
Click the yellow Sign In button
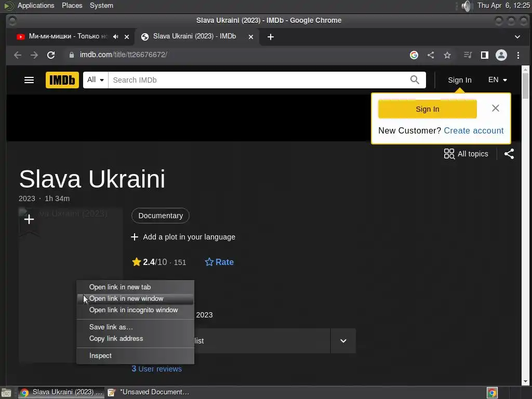point(427,109)
